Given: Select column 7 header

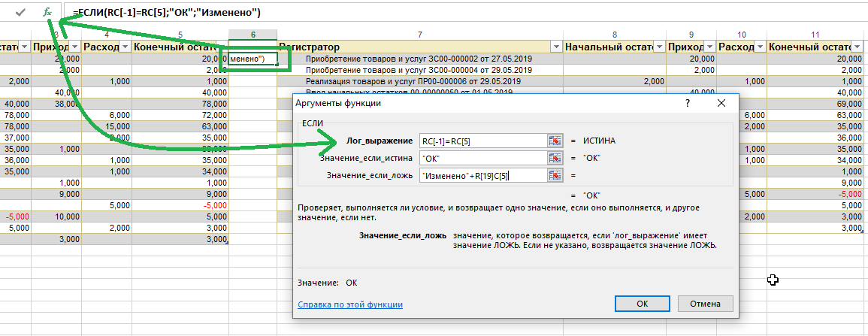Looking at the screenshot, I should pyautogui.click(x=419, y=35).
